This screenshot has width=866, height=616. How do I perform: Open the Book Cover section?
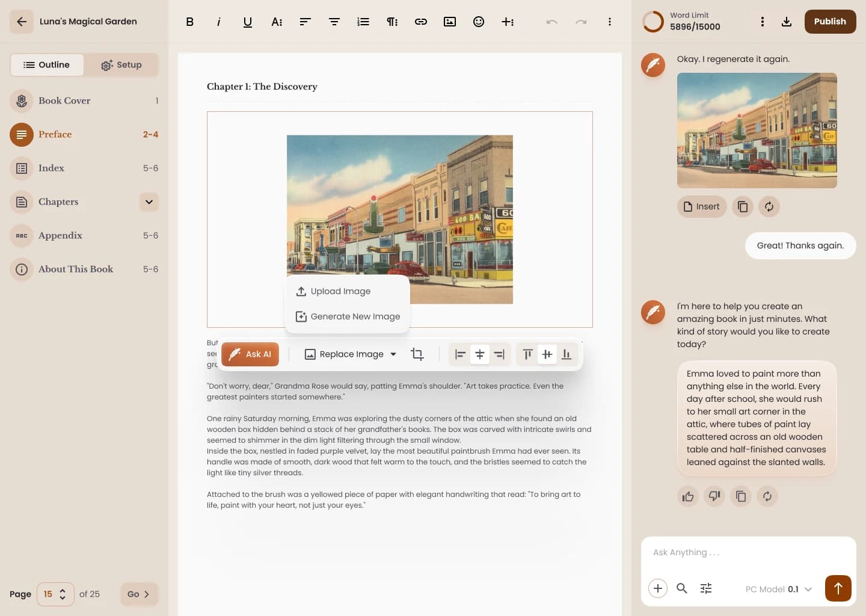pos(84,100)
